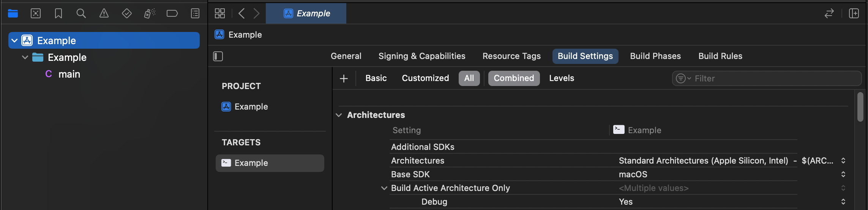Screen dimensions: 868x210
Task: Open the Breakpoint navigator
Action: pos(172,14)
